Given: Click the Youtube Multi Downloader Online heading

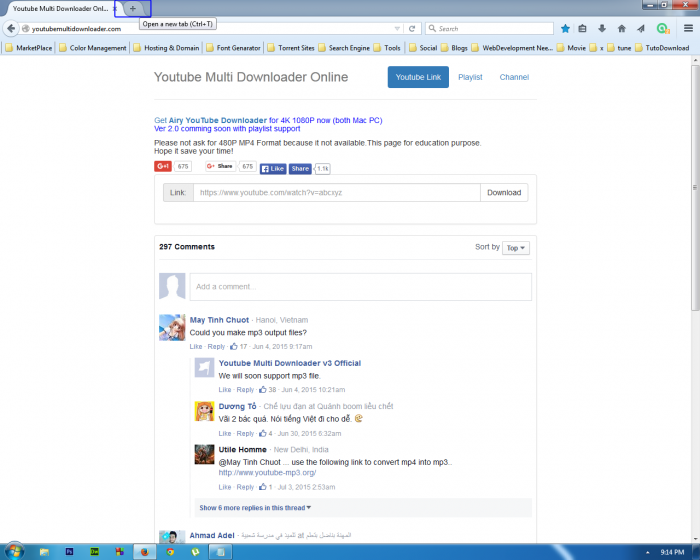Looking at the screenshot, I should click(x=251, y=77).
